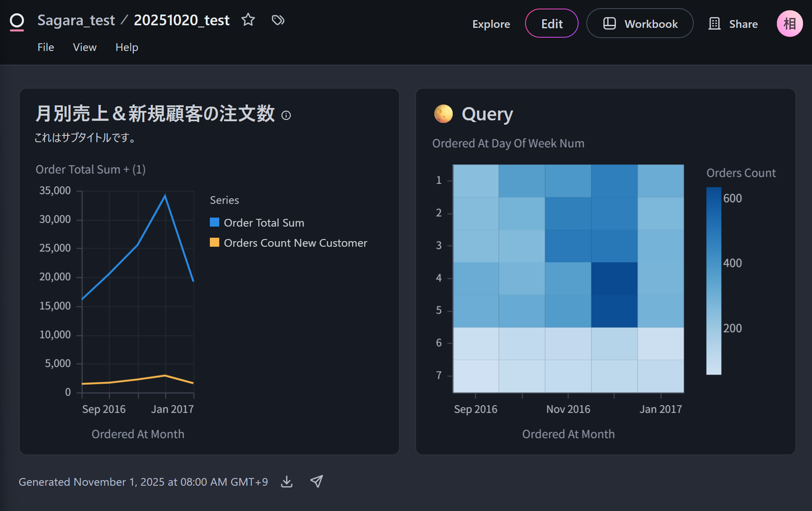The width and height of the screenshot is (812, 511).
Task: Switch to Explore mode
Action: pos(491,24)
